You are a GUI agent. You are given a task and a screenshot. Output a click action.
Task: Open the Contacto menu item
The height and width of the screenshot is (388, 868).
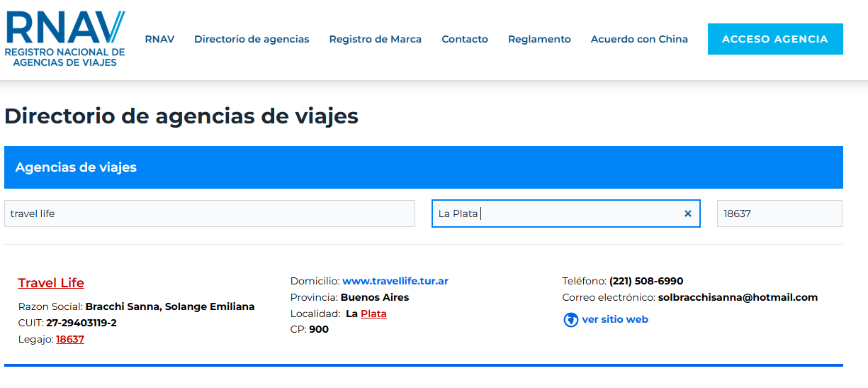tap(464, 39)
